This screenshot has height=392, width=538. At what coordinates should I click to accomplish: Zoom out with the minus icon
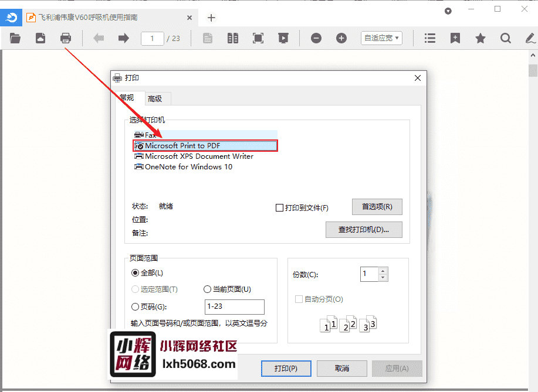(x=316, y=38)
